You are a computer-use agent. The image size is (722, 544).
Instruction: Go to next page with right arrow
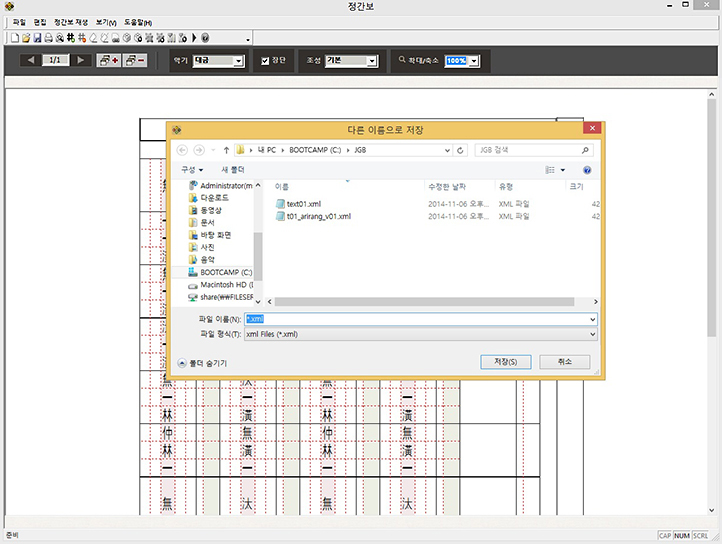(x=81, y=60)
